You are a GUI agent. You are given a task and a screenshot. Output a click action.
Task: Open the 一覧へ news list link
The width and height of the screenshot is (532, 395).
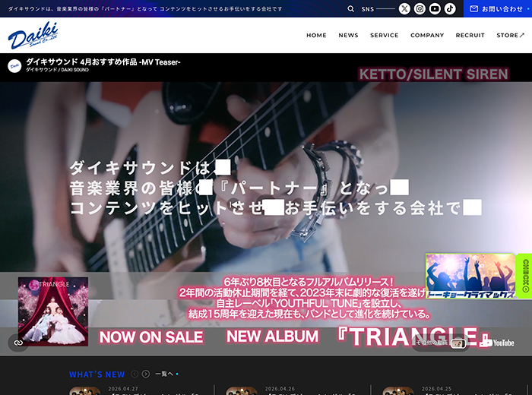(164, 374)
